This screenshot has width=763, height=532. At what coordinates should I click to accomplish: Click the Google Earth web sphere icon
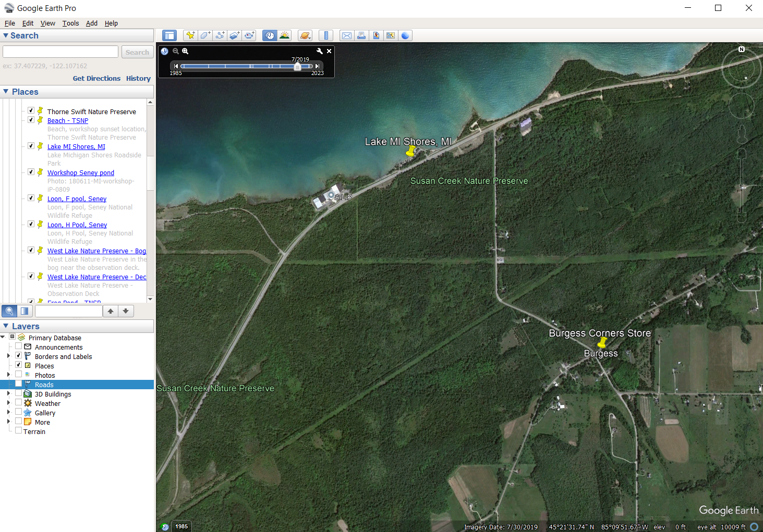[405, 35]
